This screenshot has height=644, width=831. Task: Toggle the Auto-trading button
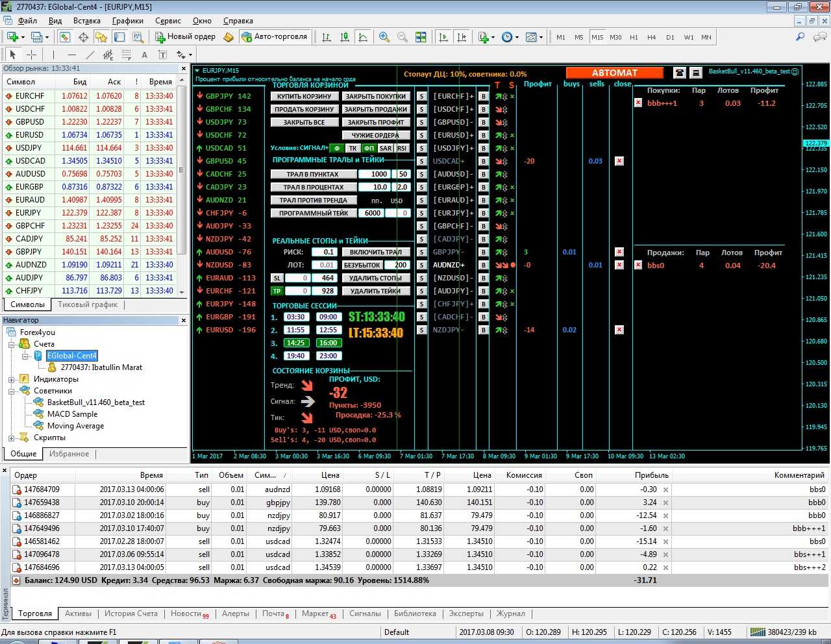click(274, 37)
